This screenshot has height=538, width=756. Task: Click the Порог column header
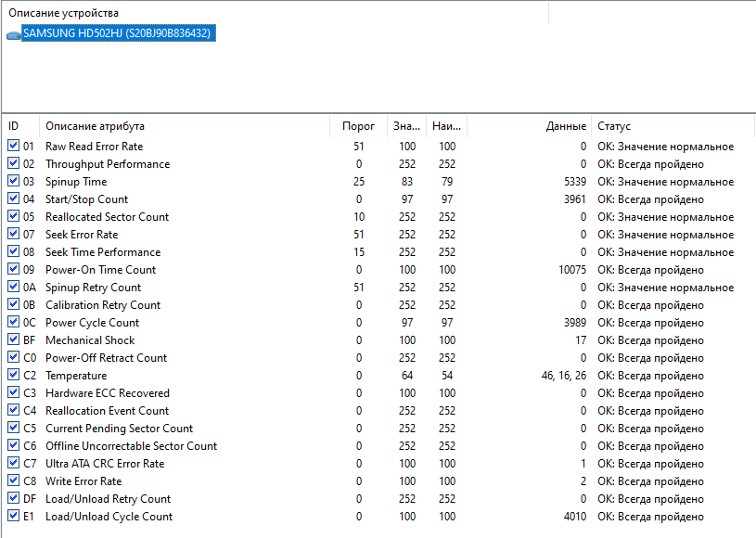[x=358, y=126]
